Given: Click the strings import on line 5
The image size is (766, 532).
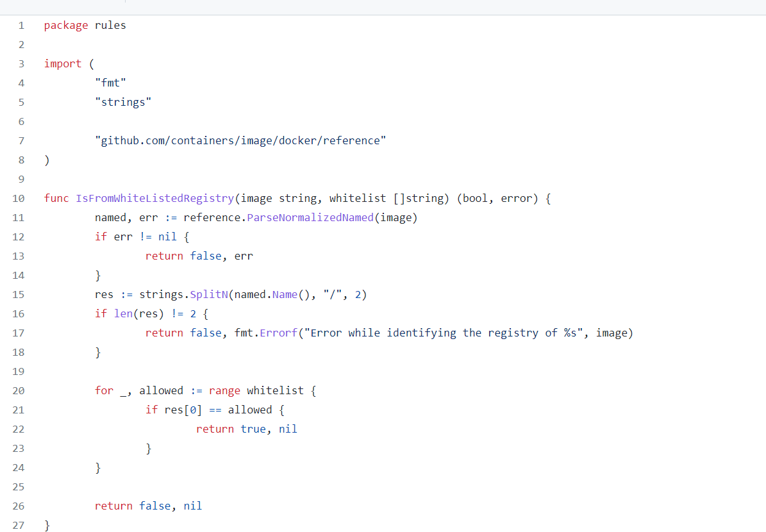Looking at the screenshot, I should pos(123,101).
